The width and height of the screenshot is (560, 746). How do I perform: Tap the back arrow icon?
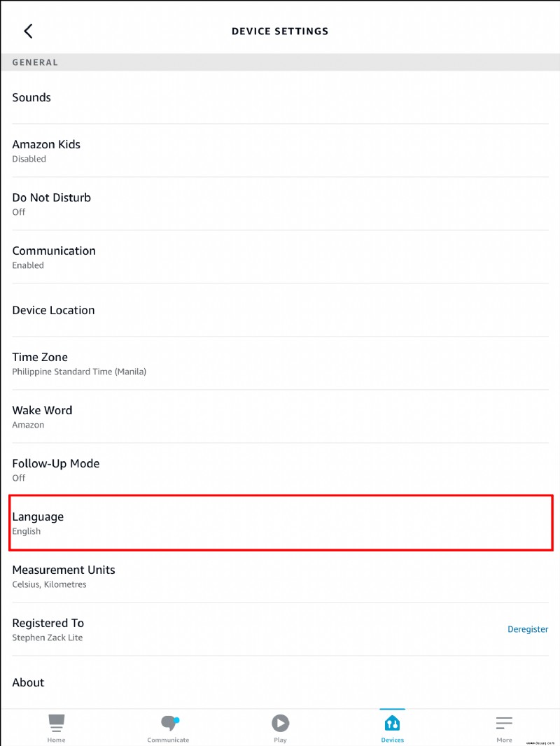[x=28, y=31]
